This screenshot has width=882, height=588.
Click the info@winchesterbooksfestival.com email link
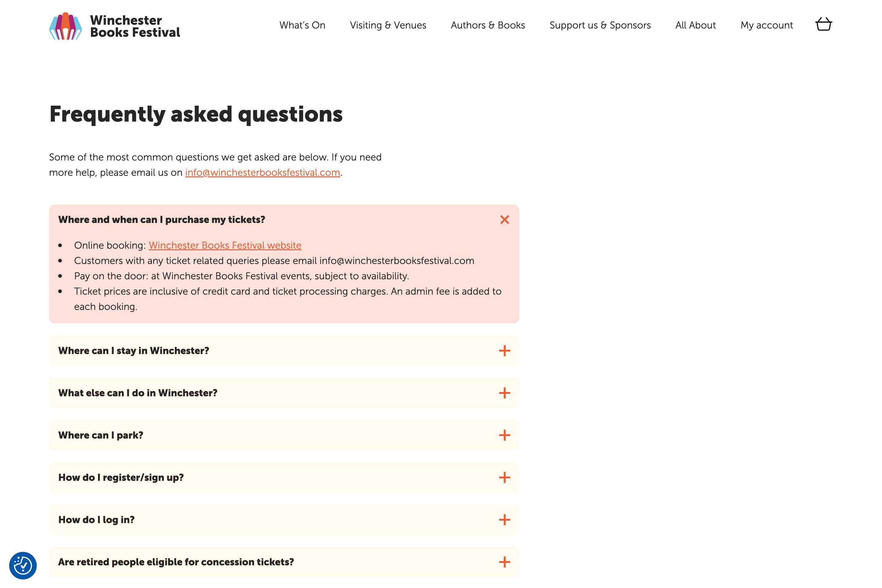[262, 172]
